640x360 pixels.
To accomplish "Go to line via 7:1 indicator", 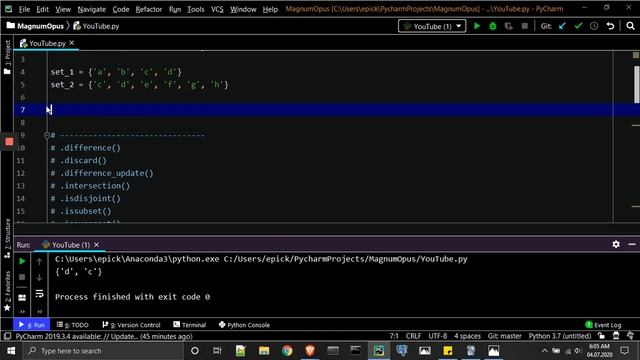I will (x=394, y=336).
